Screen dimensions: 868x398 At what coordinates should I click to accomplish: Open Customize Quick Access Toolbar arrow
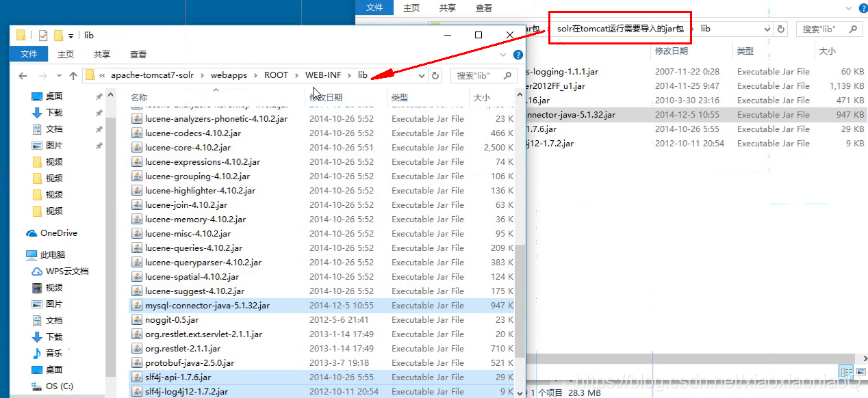71,36
